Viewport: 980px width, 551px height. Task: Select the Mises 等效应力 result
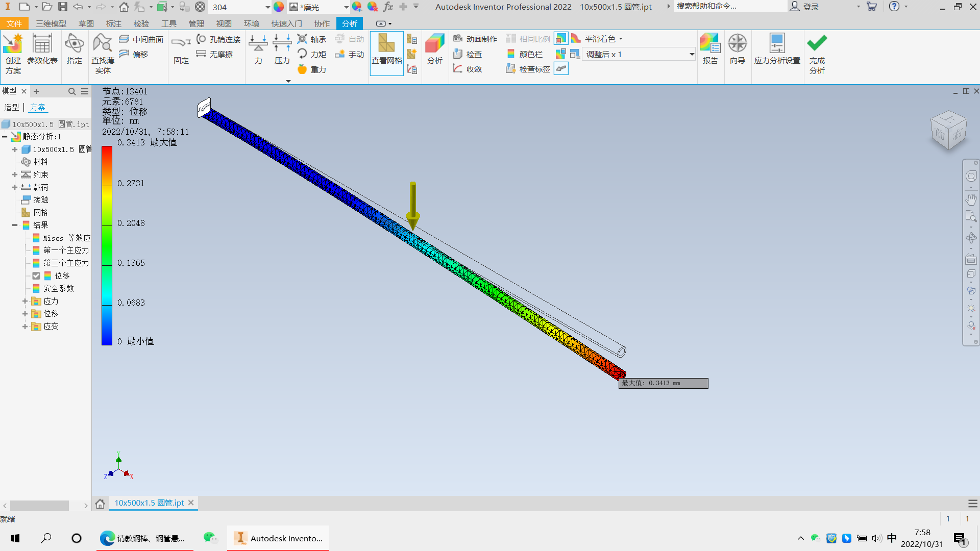(x=62, y=238)
